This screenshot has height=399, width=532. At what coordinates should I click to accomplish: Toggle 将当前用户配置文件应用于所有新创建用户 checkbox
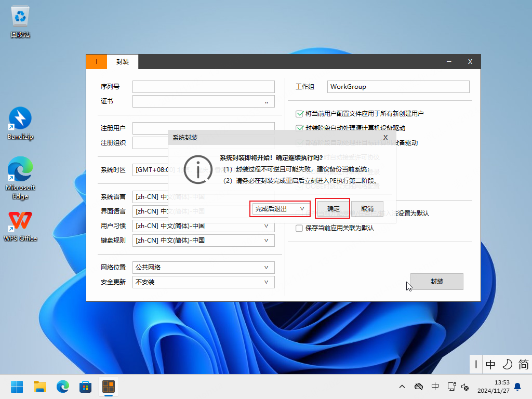[x=299, y=114]
